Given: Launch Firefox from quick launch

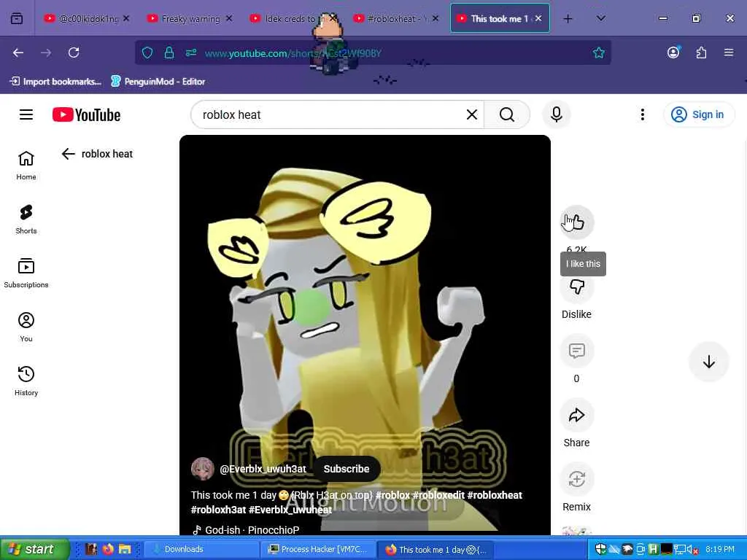Looking at the screenshot, I should coord(108,549).
